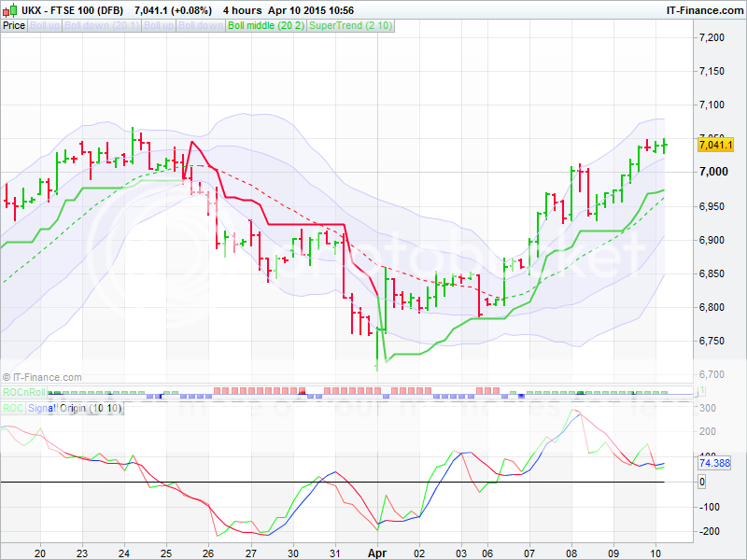Click the 7,200 level on price axis

[712, 37]
